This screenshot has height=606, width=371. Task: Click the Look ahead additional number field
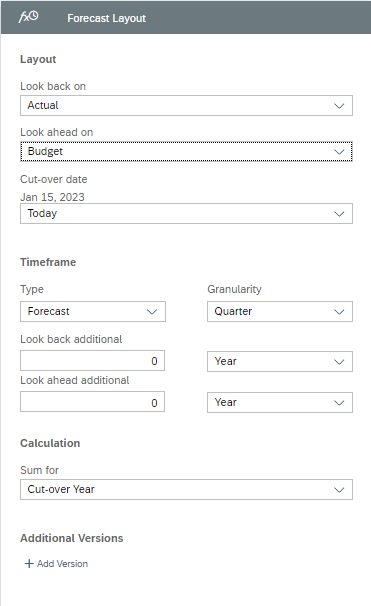pyautogui.click(x=92, y=402)
